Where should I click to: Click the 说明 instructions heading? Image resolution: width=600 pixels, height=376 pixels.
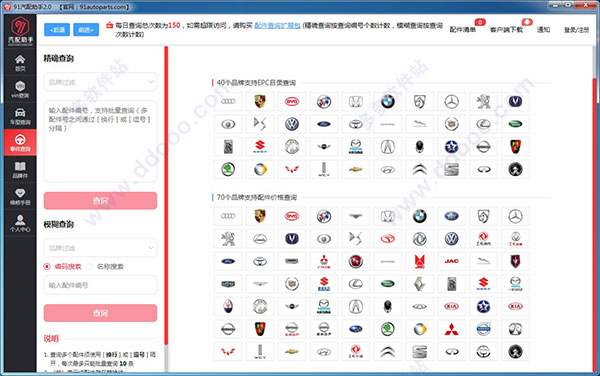(x=51, y=339)
